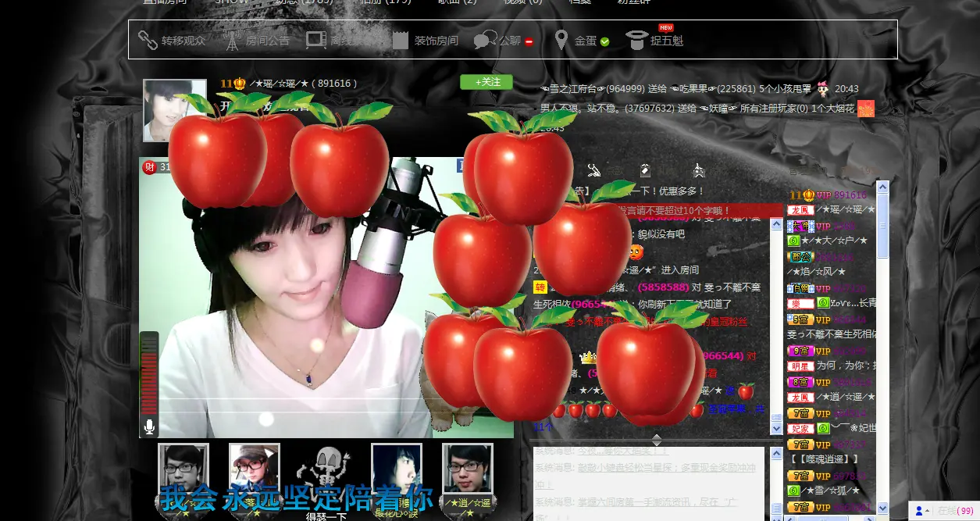Select 妾っ不離不棄生死相依 in user list

point(832,334)
